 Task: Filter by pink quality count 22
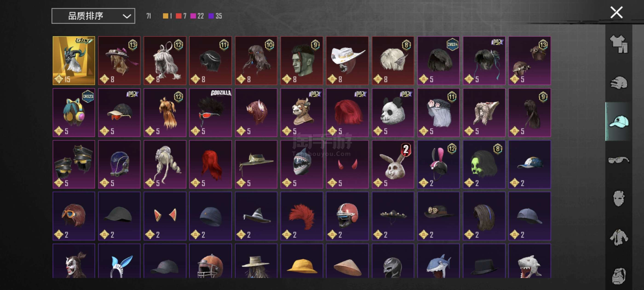[197, 16]
